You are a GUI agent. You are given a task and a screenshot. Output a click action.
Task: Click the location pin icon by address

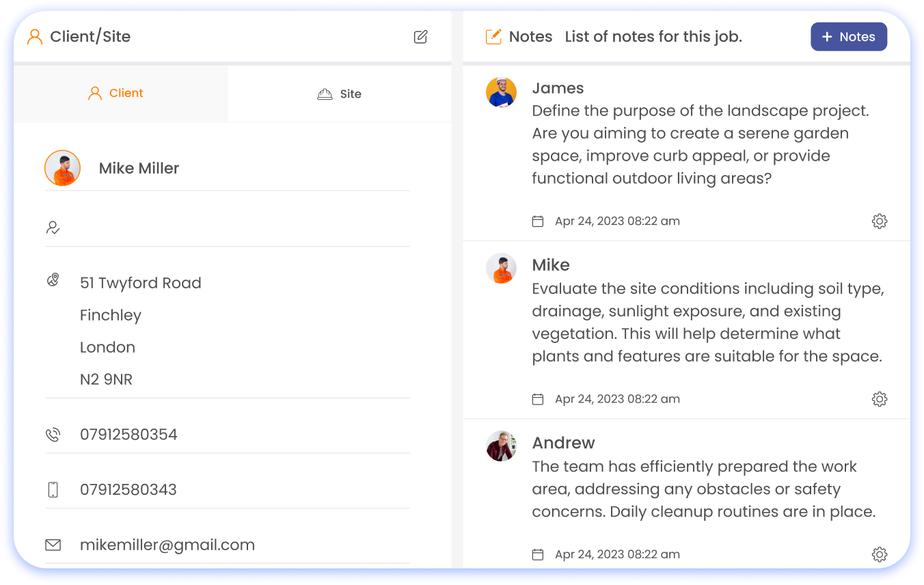tap(53, 280)
